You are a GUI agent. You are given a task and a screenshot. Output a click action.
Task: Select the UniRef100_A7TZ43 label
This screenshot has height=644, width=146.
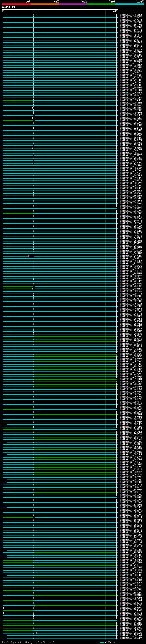coord(131,382)
